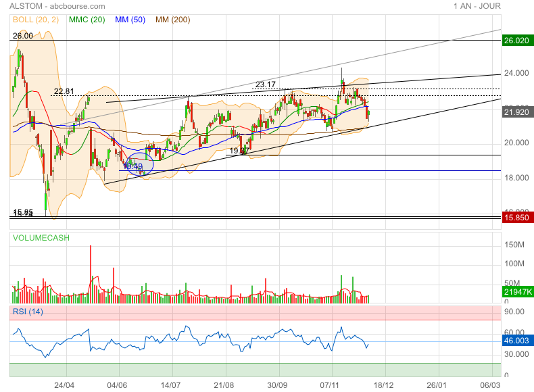The height and width of the screenshot is (392, 534).
Task: Select the 21.920 current price tag
Action: (517, 112)
